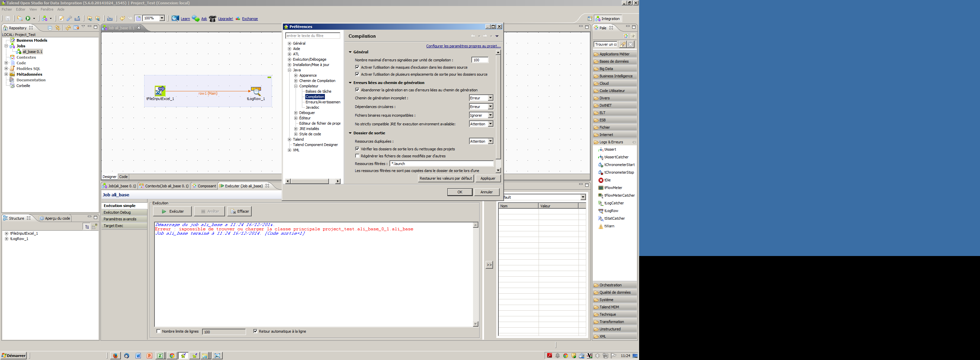Click Annuler in the Préférences dialog
980x360 pixels.
coord(487,192)
